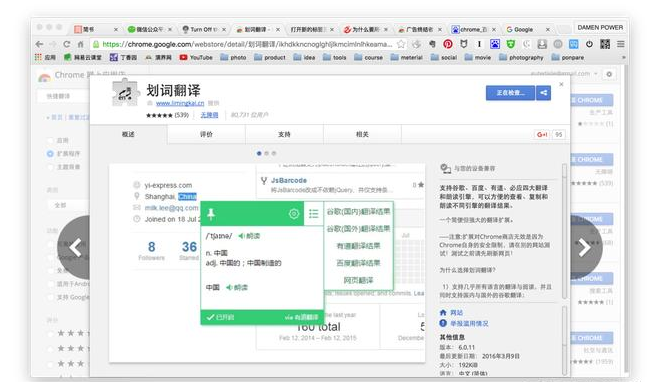Screen dimensions: 657x382
Task: Select the 概述 overview tab
Action: [128, 134]
